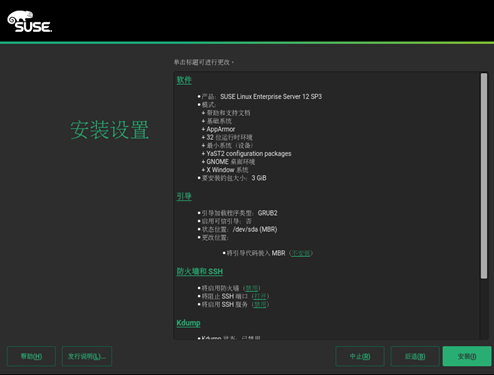The height and width of the screenshot is (375, 494).
Task: Click 禁用 link beside SSH 服务
Action: [x=260, y=304]
